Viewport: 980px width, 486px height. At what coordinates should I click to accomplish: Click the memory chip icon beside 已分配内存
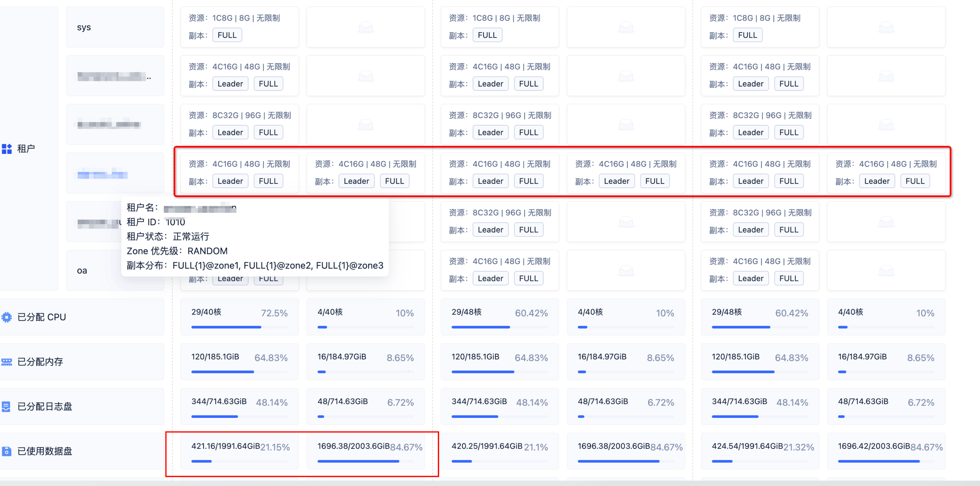click(x=7, y=362)
